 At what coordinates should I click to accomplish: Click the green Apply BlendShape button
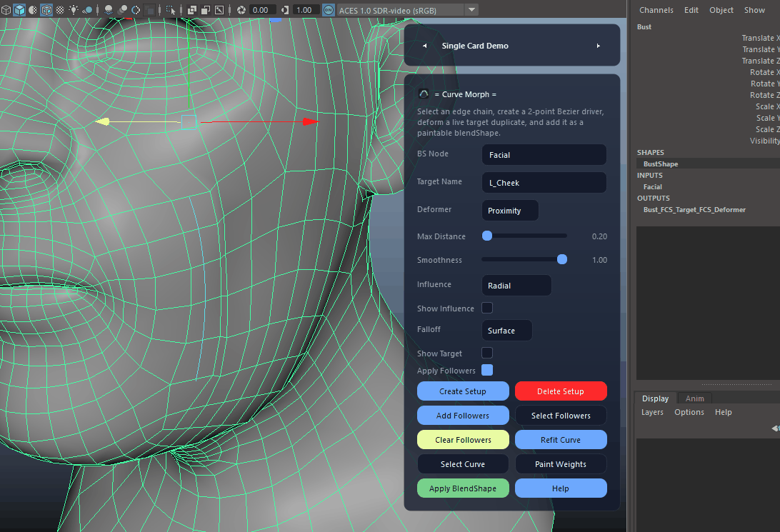click(463, 488)
